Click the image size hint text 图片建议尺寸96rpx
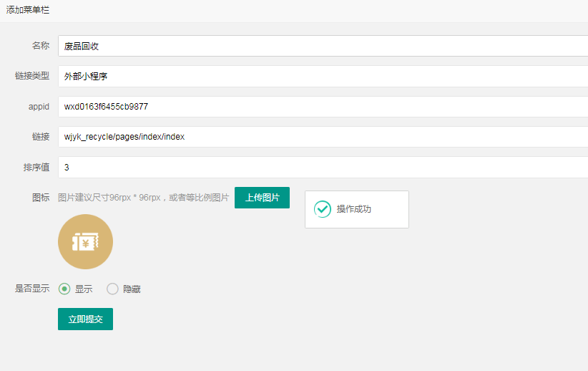Viewport: 588px width, 371px height. (x=143, y=198)
